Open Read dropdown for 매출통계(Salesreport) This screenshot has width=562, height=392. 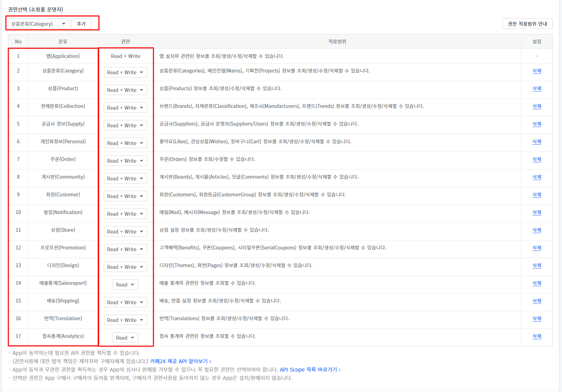(x=125, y=285)
